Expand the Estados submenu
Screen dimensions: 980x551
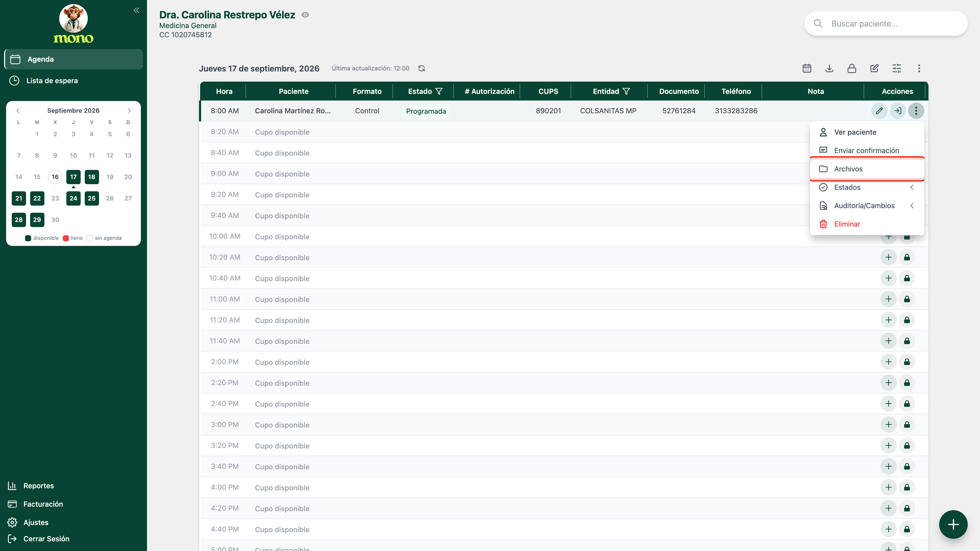coord(867,187)
